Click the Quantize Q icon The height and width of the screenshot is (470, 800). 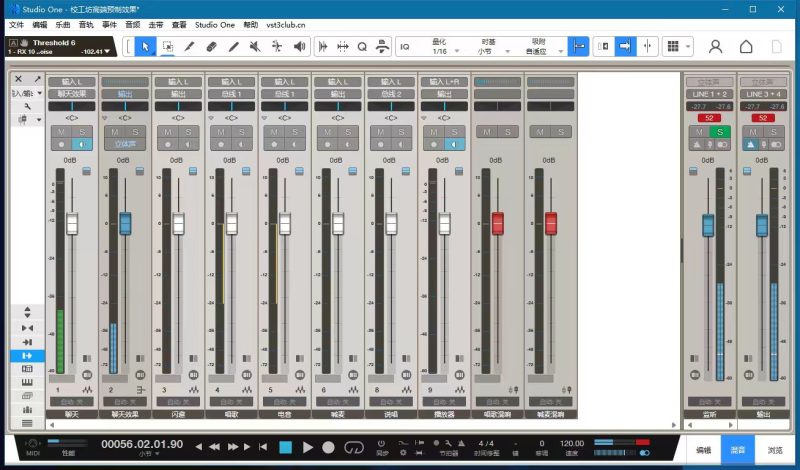(362, 47)
